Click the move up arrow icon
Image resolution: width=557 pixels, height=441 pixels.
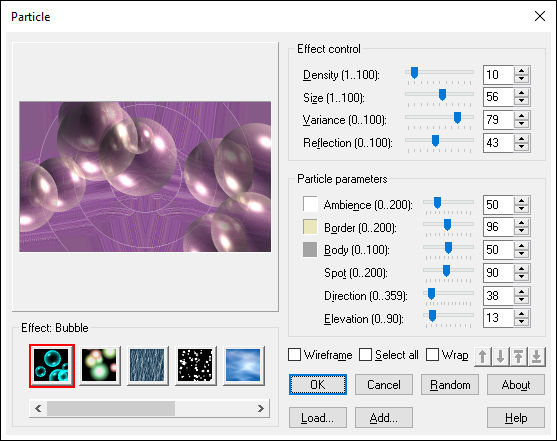tap(482, 356)
